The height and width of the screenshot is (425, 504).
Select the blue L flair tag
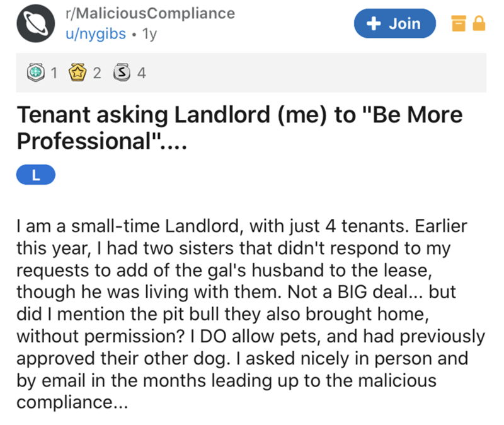click(35, 176)
